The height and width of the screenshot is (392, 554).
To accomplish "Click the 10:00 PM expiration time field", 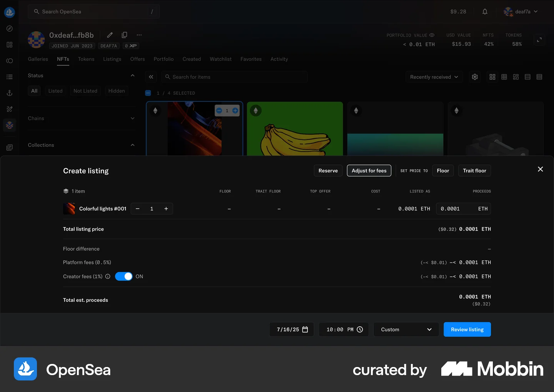I will coord(344,329).
